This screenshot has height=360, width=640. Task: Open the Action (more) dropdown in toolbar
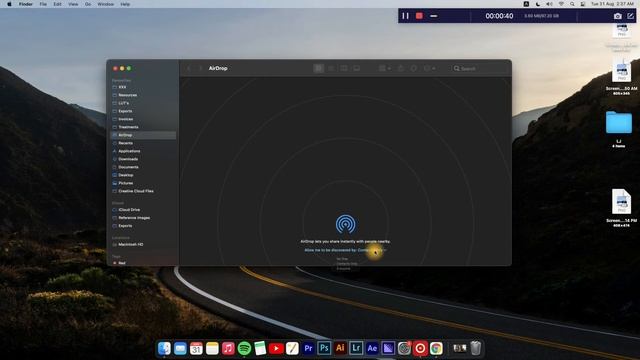(x=429, y=68)
